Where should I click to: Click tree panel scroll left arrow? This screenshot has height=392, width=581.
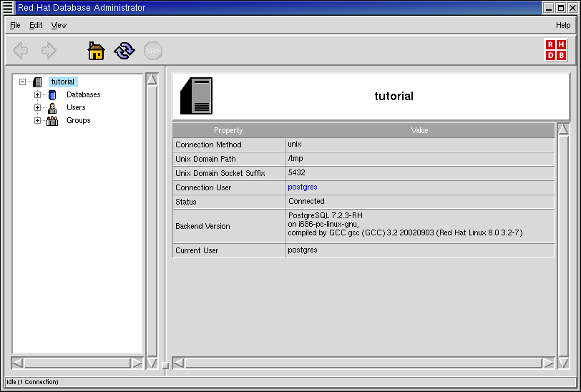tap(17, 363)
